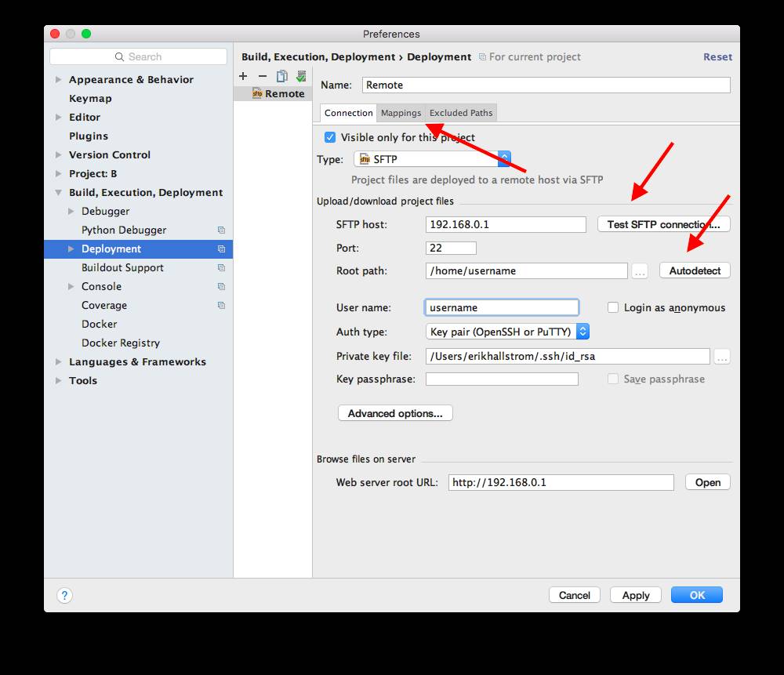Expand Languages & Frameworks section
The width and height of the screenshot is (784, 675).
[59, 361]
